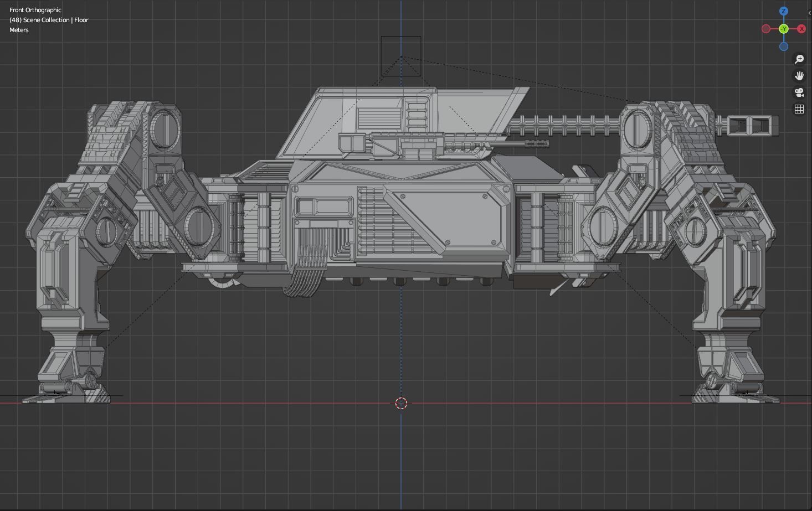Click the green -Y axis gizmo ball
Viewport: 812px width, 511px height.
(x=783, y=29)
